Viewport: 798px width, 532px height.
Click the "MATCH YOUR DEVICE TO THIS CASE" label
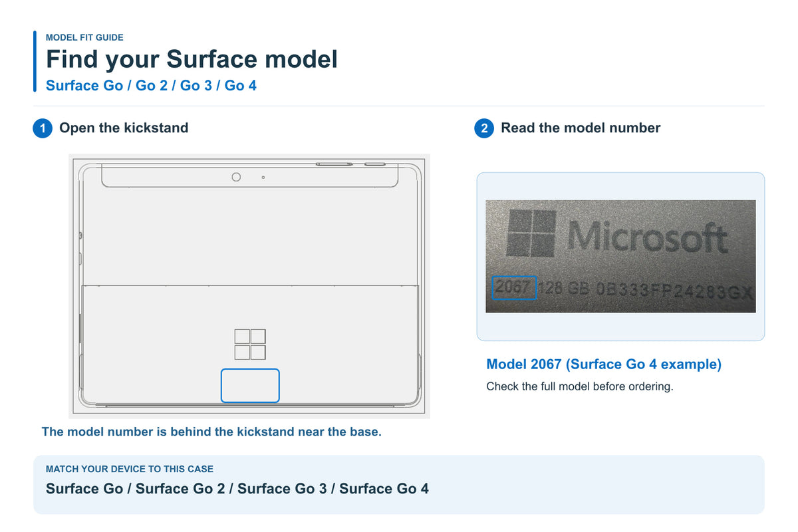click(130, 469)
